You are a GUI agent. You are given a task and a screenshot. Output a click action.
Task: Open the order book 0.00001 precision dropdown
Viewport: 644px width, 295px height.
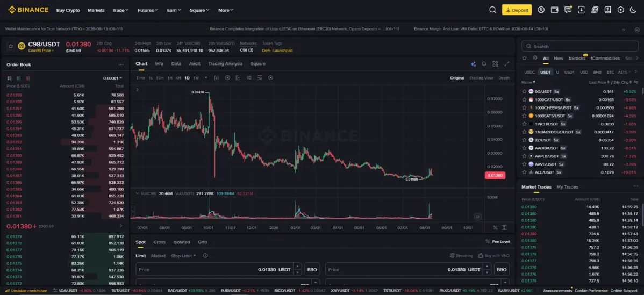click(113, 78)
